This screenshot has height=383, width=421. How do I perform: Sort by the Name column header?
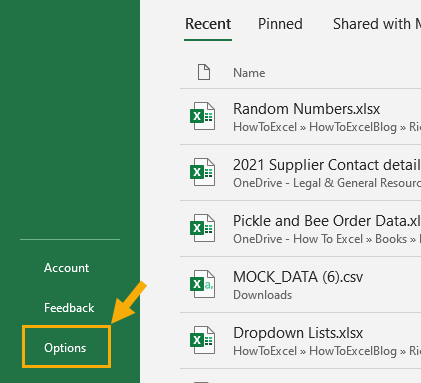[x=249, y=73]
